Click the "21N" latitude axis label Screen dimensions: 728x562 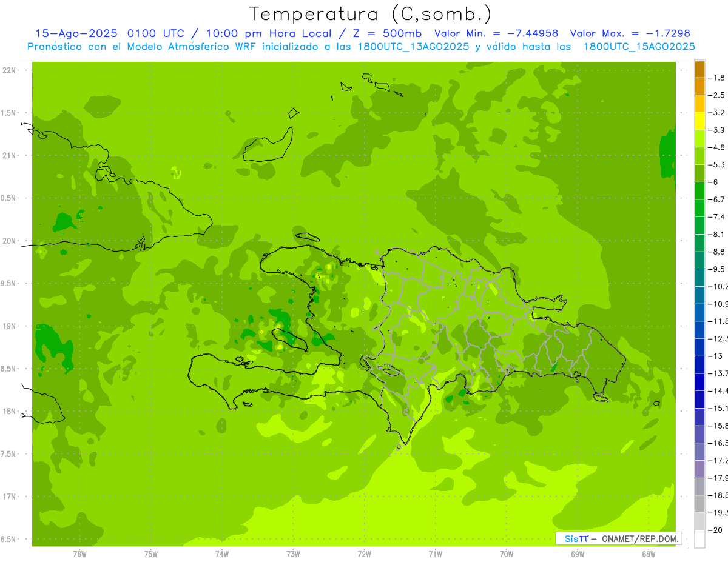pyautogui.click(x=9, y=156)
